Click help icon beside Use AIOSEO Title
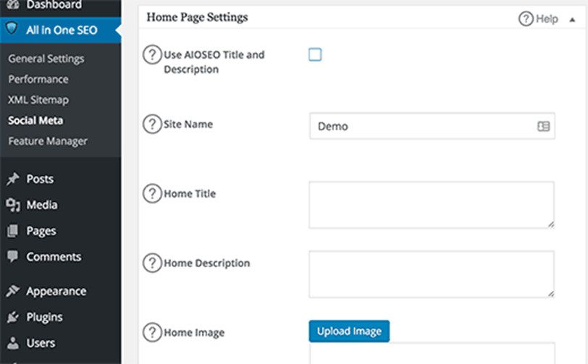The image size is (588, 364). (x=152, y=55)
